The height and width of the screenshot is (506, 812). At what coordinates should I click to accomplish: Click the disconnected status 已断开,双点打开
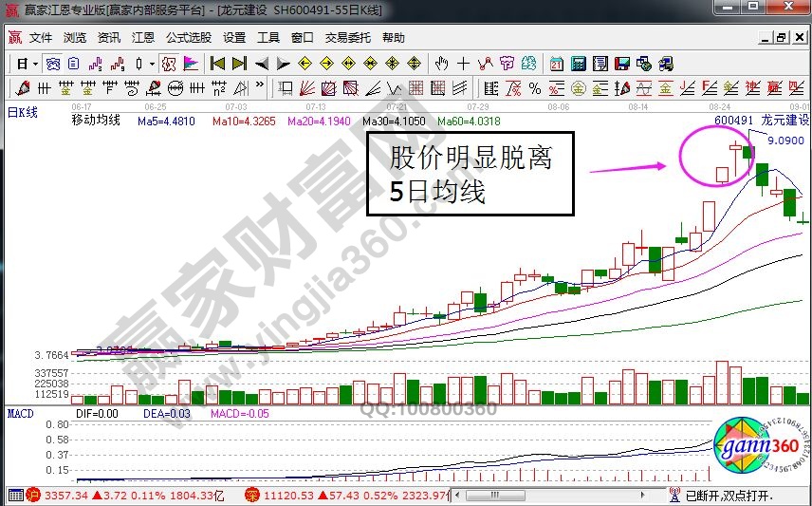click(x=720, y=496)
